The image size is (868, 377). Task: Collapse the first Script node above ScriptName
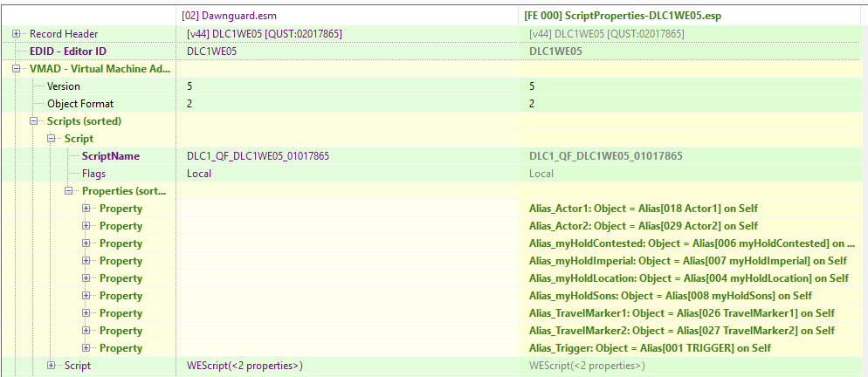tap(52, 139)
